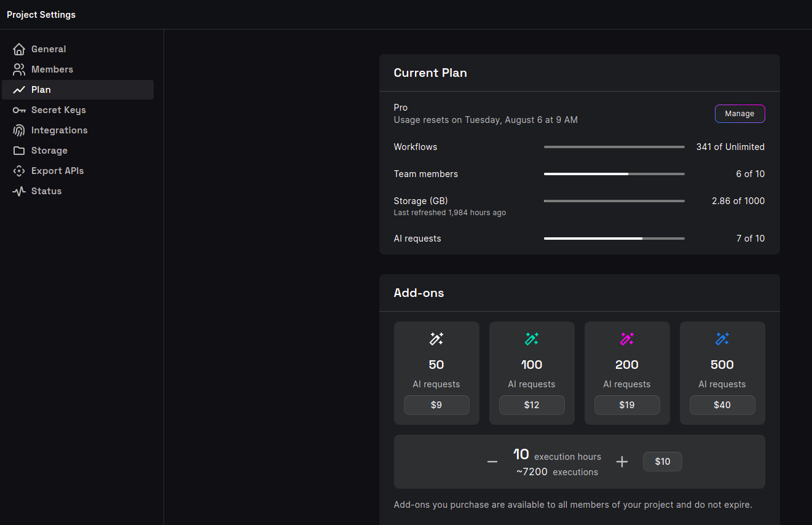812x525 pixels.
Task: Click 'Last refreshed 1,984 hours ago' text
Action: (450, 213)
